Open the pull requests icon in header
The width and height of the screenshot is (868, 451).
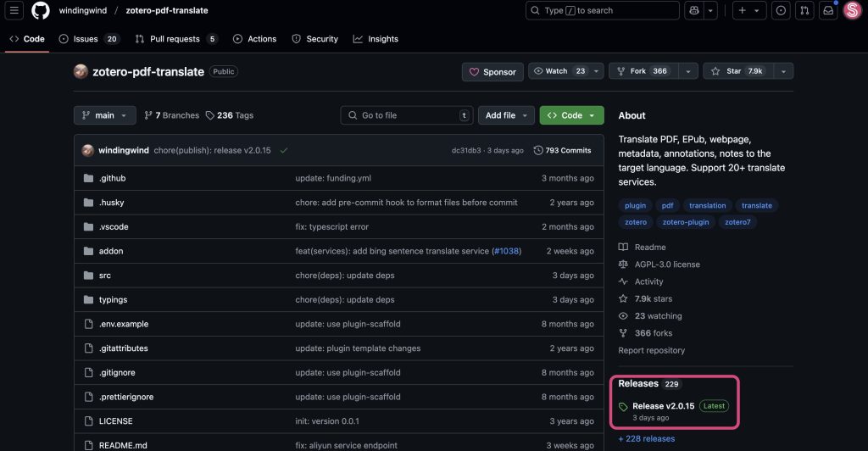(804, 11)
